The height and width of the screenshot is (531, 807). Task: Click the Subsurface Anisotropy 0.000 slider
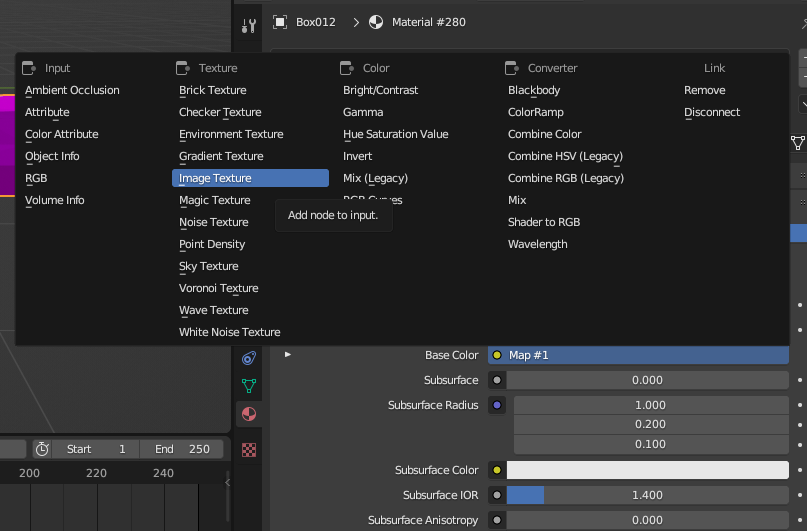point(647,520)
